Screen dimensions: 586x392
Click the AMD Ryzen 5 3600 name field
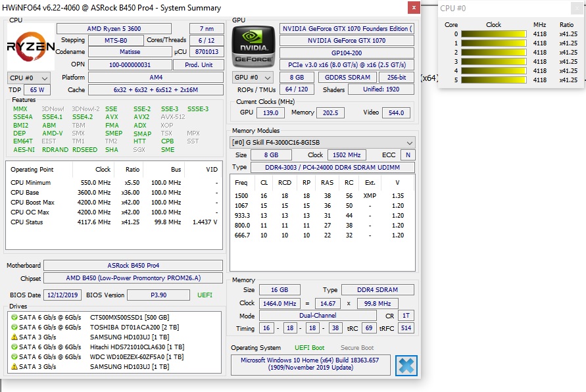114,29
